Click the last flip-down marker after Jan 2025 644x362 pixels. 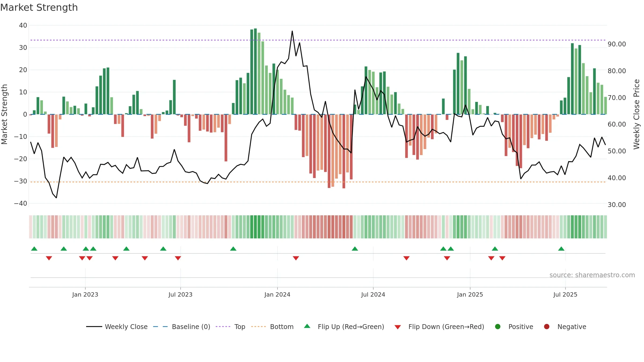tap(502, 258)
